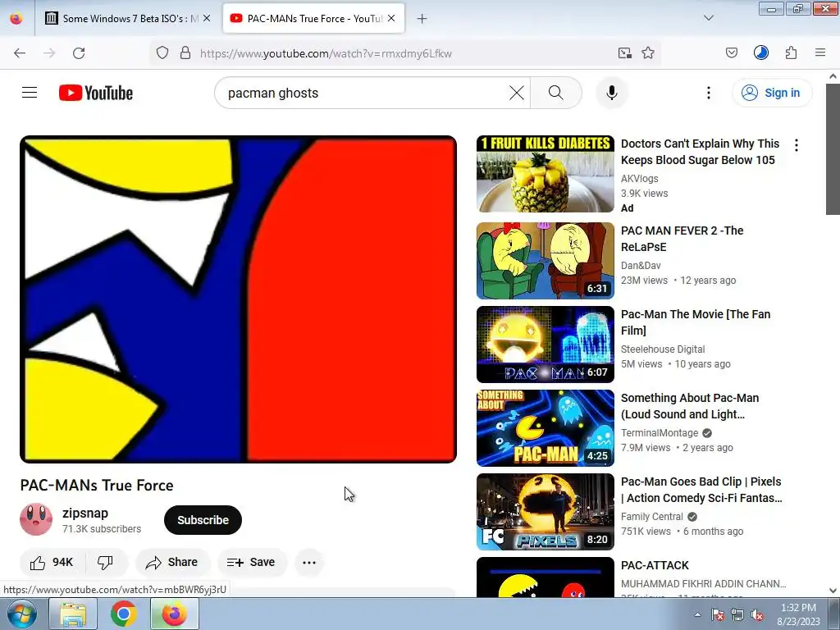Open the zipsnap channel name link

point(85,513)
